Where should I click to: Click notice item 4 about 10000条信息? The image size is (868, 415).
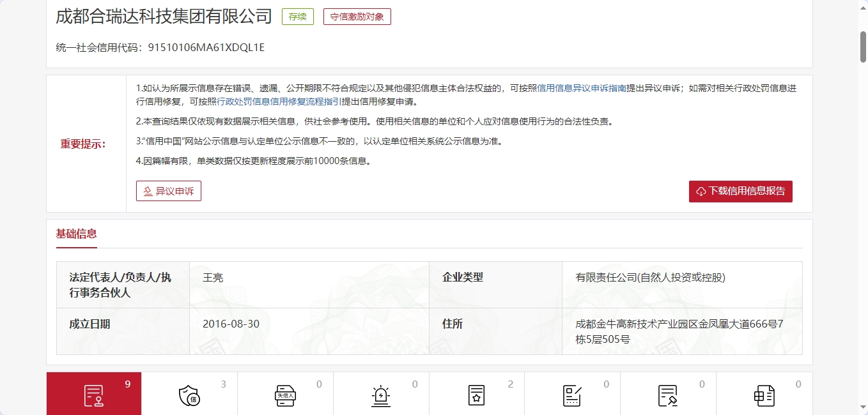click(254, 161)
